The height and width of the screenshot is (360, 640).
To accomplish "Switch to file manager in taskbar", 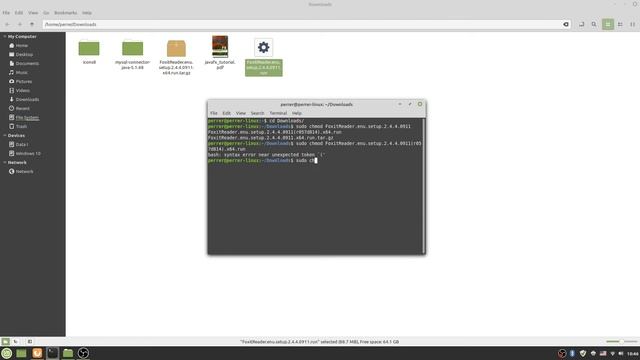I will pyautogui.click(x=68, y=353).
